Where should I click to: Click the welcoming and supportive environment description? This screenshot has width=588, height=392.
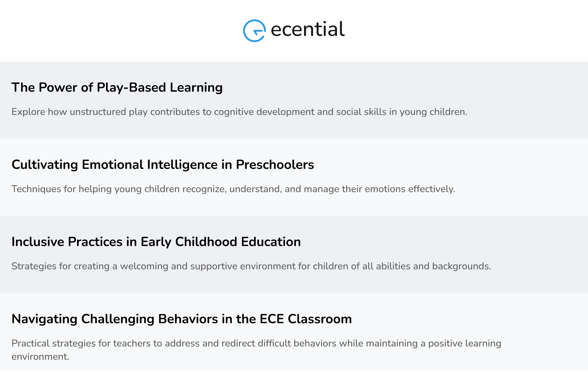click(x=251, y=266)
